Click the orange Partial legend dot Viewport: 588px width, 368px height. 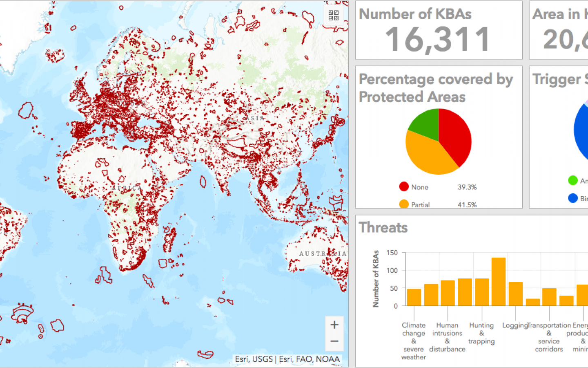pos(404,204)
